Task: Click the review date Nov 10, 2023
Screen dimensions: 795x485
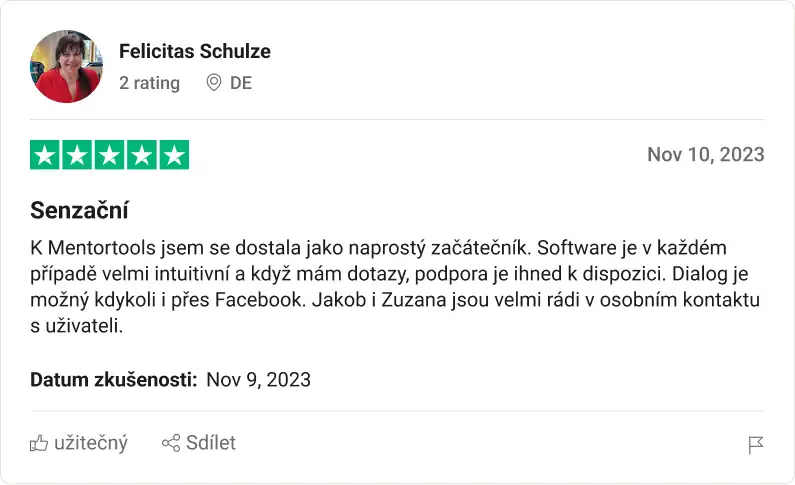Action: pos(705,154)
